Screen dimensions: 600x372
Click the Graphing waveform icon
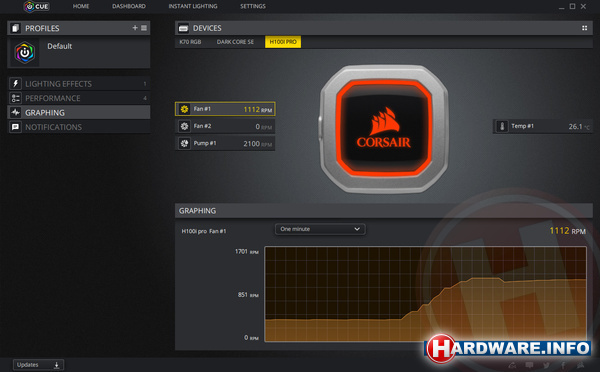[15, 112]
